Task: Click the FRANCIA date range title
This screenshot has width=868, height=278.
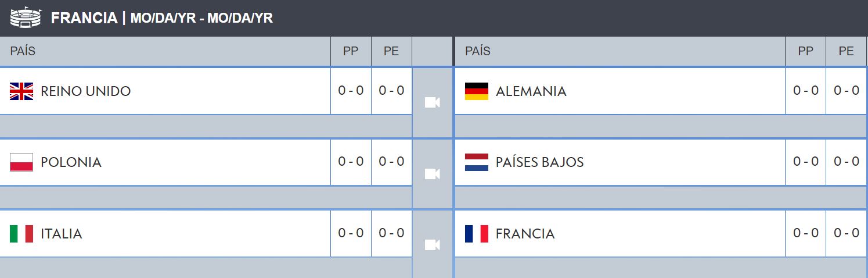Action: 162,18
